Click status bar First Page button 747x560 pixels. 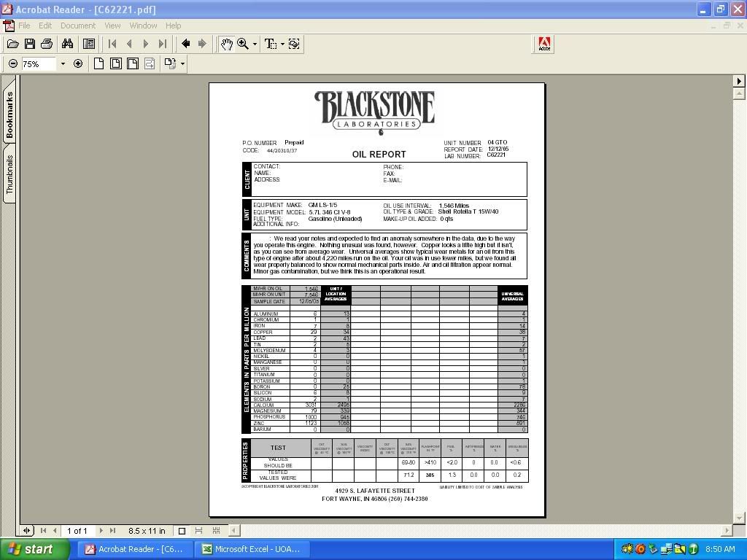coord(43,531)
